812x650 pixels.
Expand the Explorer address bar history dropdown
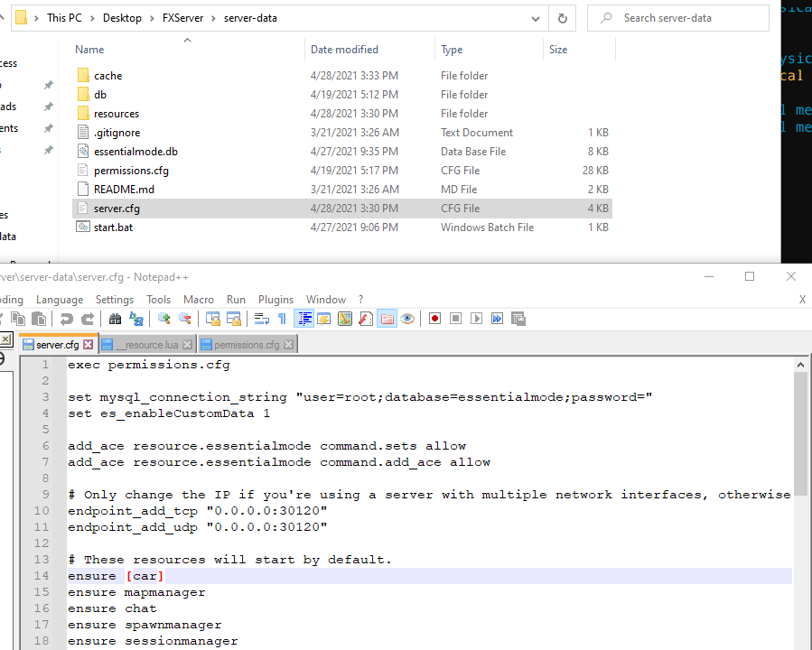click(536, 19)
